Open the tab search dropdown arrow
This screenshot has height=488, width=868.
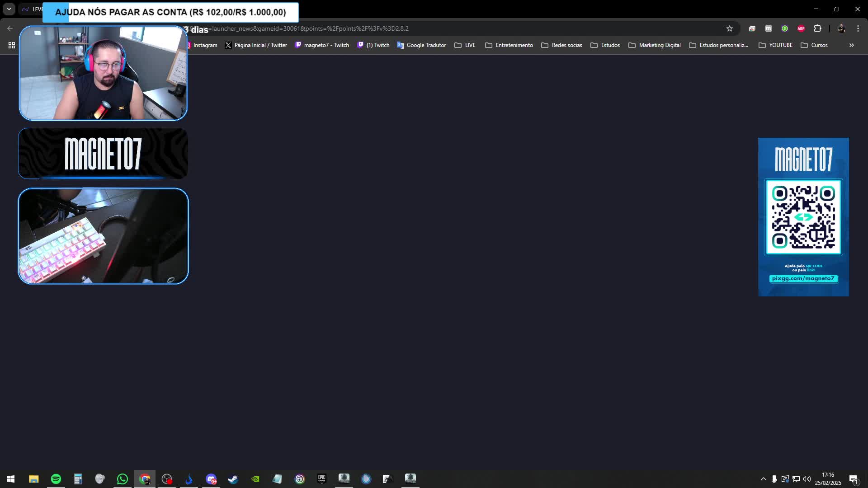click(9, 9)
